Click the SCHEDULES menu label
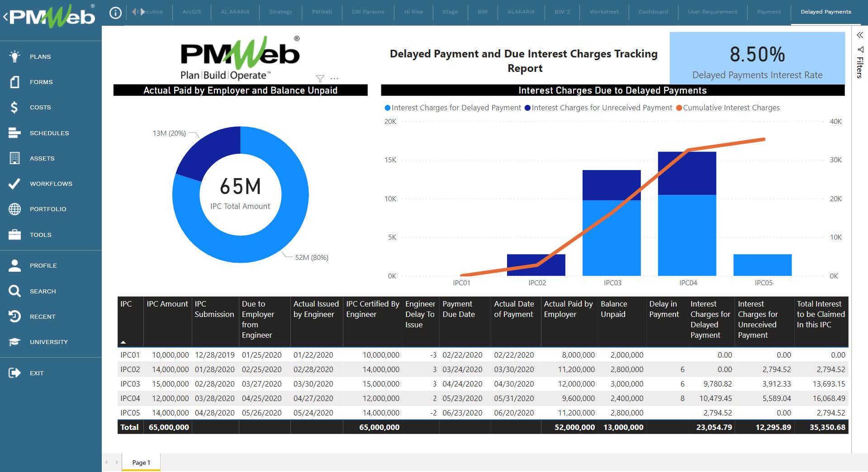 (49, 133)
